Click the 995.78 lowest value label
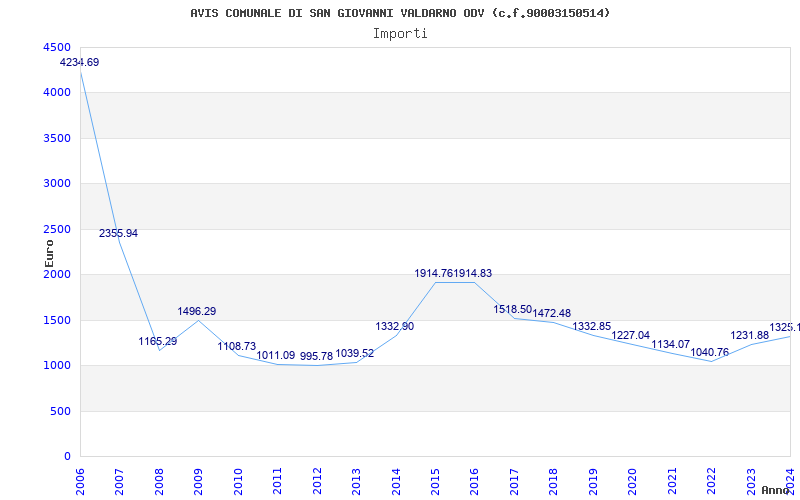This screenshot has width=800, height=500. point(316,357)
